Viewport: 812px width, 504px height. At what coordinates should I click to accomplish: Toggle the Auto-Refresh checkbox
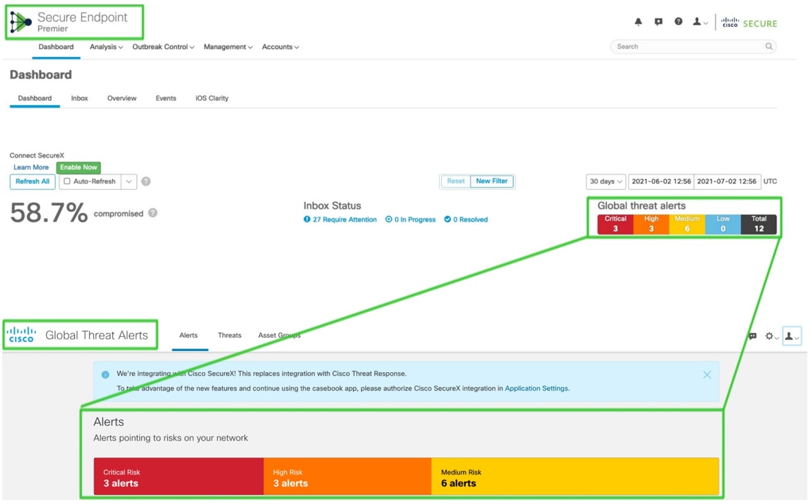(x=67, y=181)
